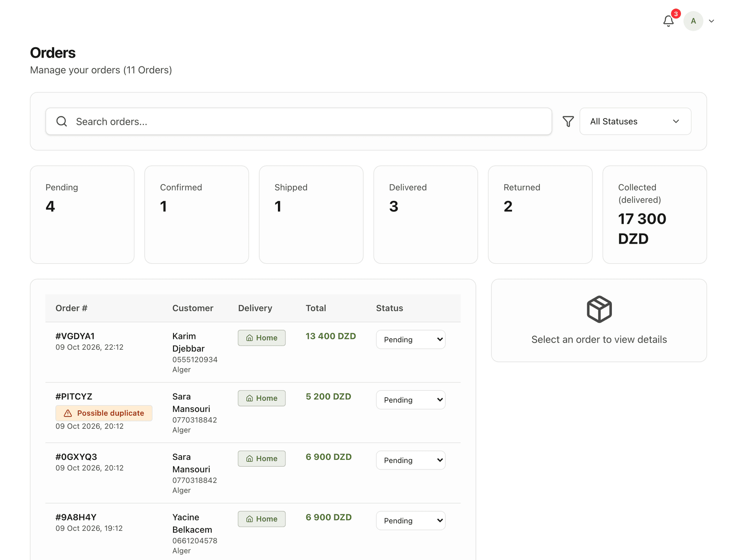This screenshot has height=560, width=737.
Task: Click the Order # column header
Action: (x=71, y=308)
